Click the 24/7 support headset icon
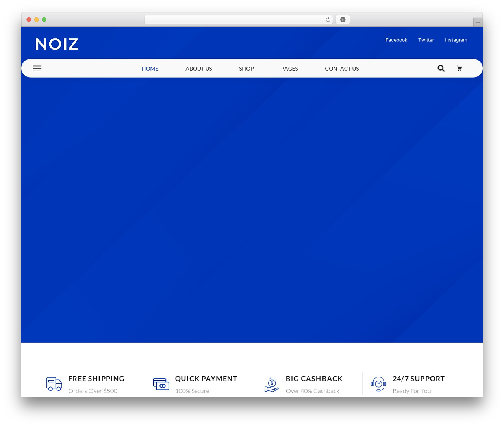Screen dimensions: 504x427 tap(378, 384)
